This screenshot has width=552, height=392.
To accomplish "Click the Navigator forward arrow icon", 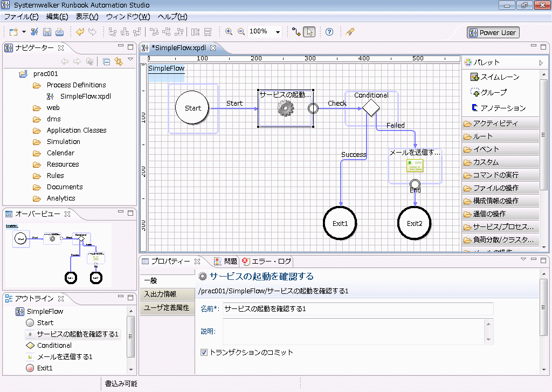I will click(77, 62).
